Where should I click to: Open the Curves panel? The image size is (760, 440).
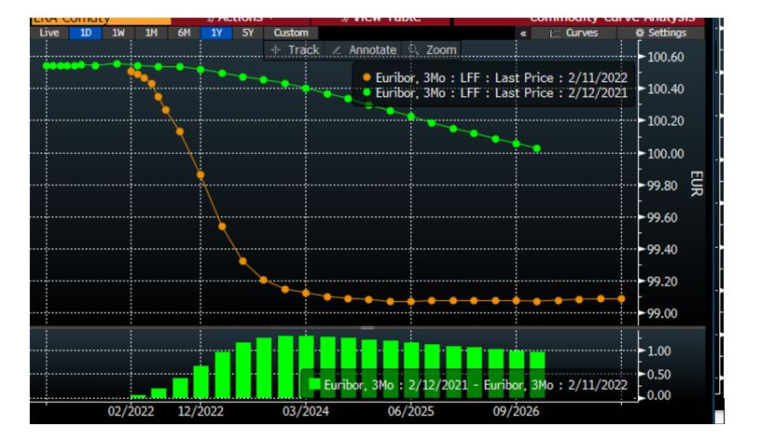574,33
